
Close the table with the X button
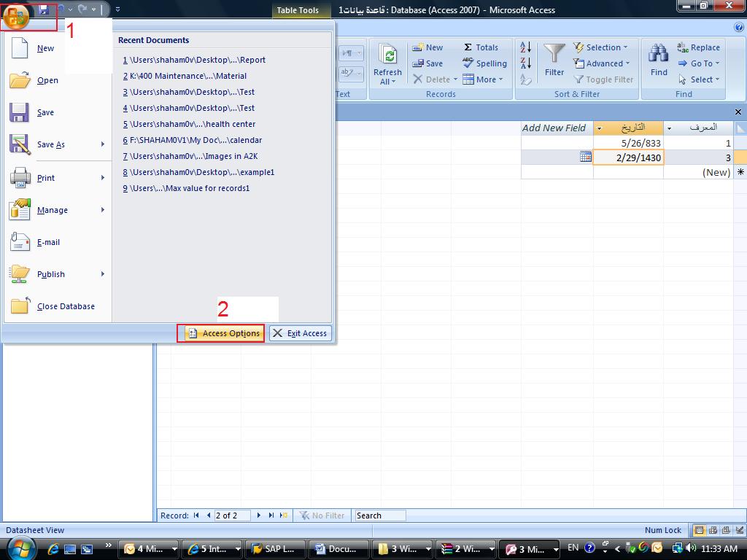click(x=738, y=112)
